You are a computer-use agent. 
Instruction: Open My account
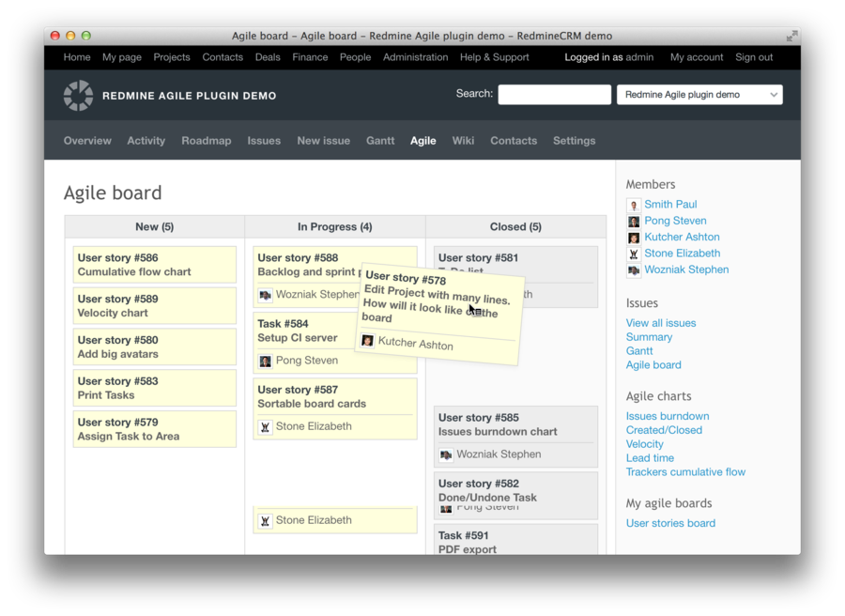coord(697,57)
